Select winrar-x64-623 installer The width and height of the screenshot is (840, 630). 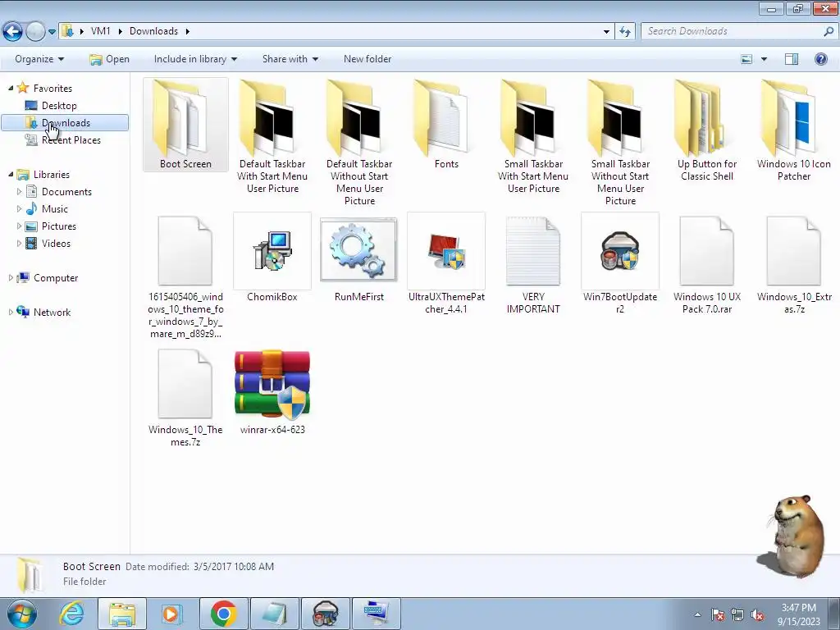pyautogui.click(x=272, y=391)
